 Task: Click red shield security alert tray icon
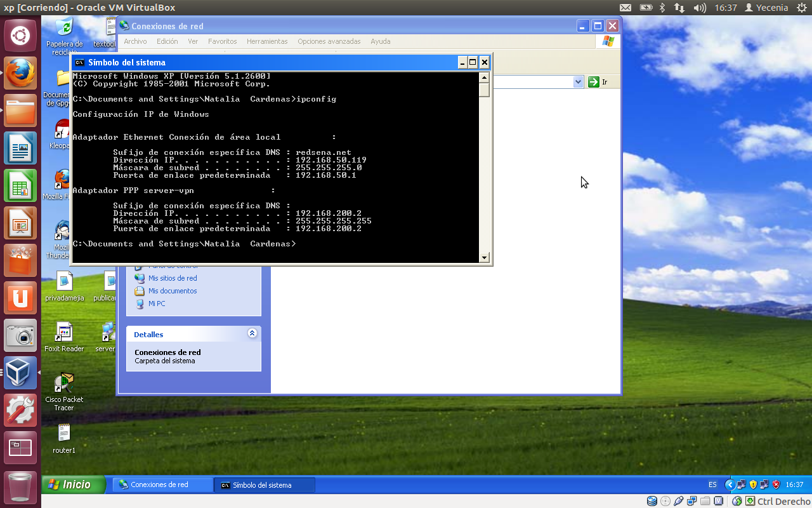[x=776, y=485]
